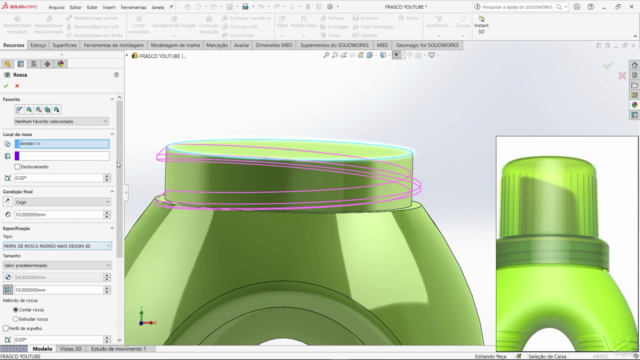Enable the Perfil de espelho checkbox
Screen dimensions: 640x360
(x=6, y=328)
